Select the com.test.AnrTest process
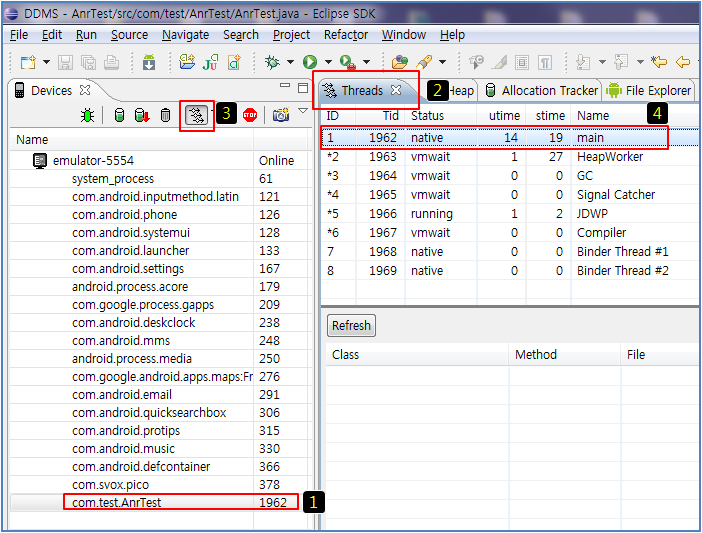 click(160, 502)
